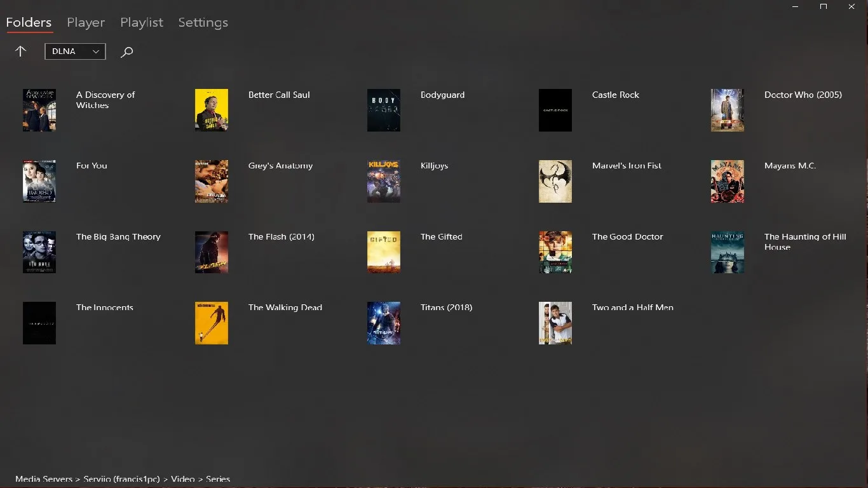
Task: Open the Killjoys poster thumbnail
Action: 384,181
